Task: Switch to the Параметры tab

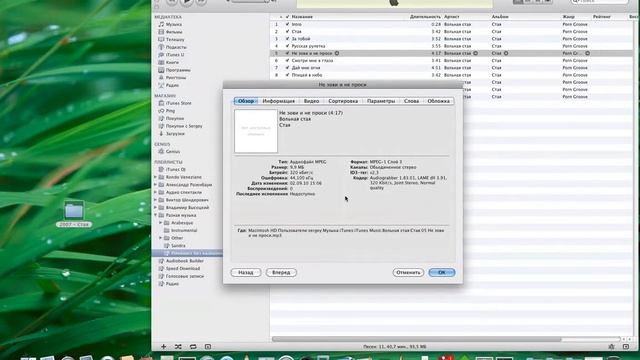Action: 381,101
